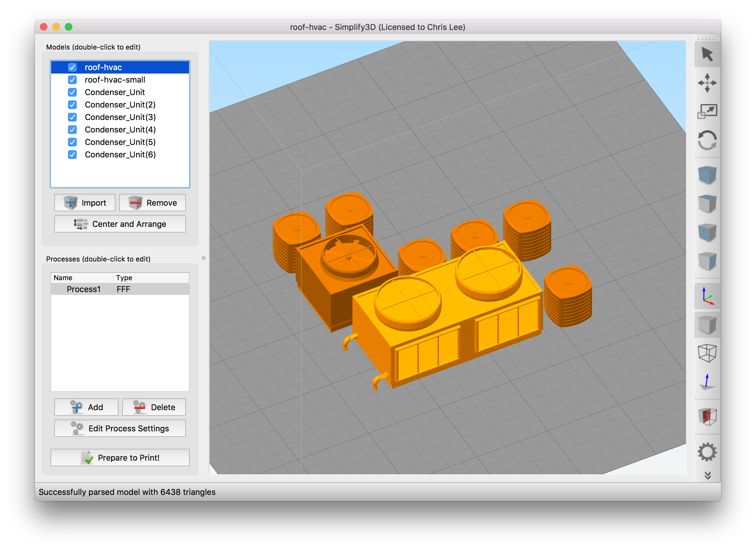
Task: Uncheck the Condenser_Unit(3) checkbox
Action: click(x=72, y=117)
